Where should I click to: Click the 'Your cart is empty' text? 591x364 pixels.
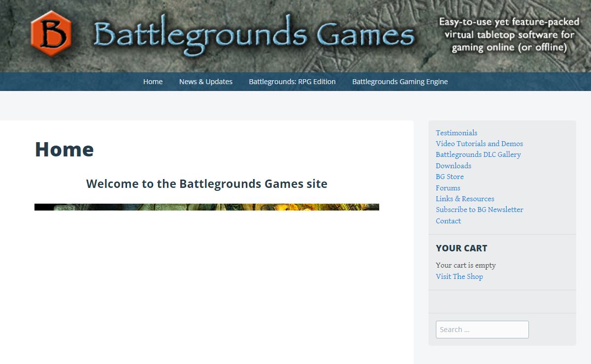point(465,265)
